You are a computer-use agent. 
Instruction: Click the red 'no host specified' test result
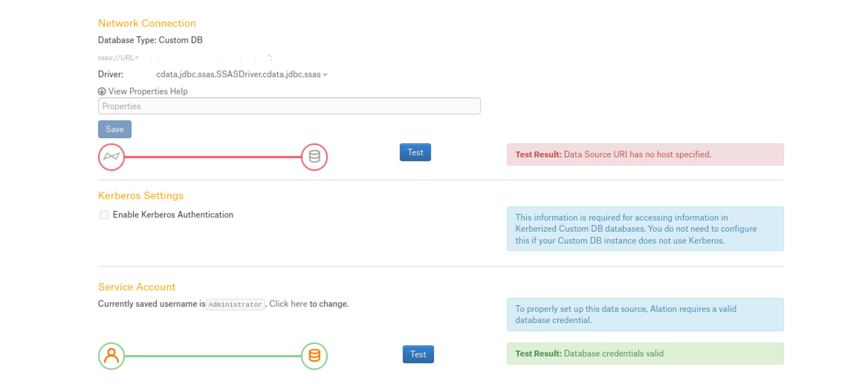645,154
